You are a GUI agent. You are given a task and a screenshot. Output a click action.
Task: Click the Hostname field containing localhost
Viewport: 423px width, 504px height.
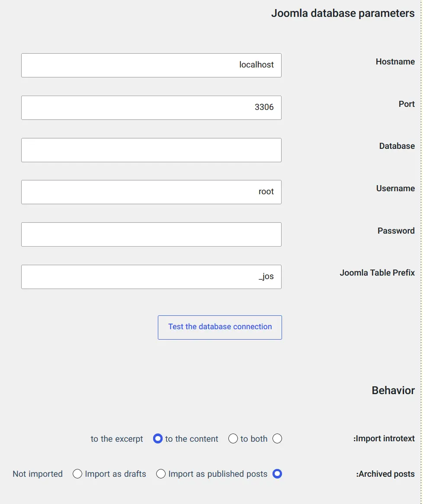pyautogui.click(x=151, y=65)
